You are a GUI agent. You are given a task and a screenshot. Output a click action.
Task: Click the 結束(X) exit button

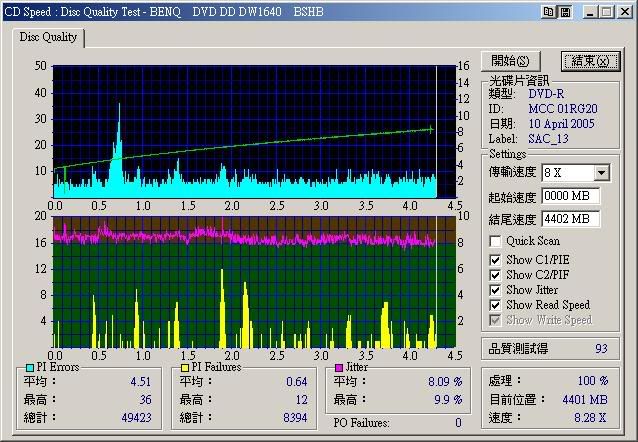click(590, 61)
